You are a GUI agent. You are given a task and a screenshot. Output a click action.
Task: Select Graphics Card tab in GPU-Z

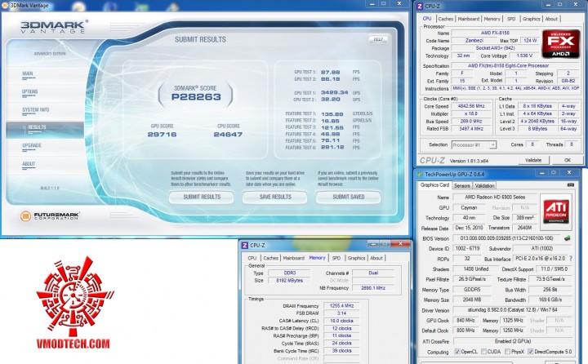(x=434, y=184)
